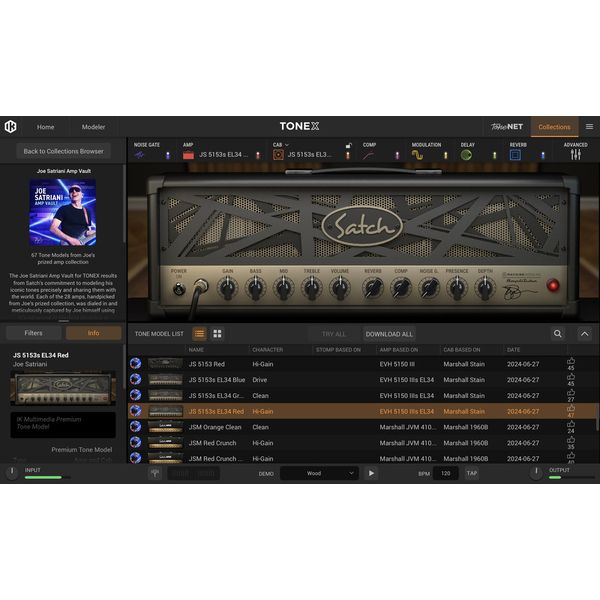Toggle the Noise Gate power LED
This screenshot has height=600, width=600.
168,155
